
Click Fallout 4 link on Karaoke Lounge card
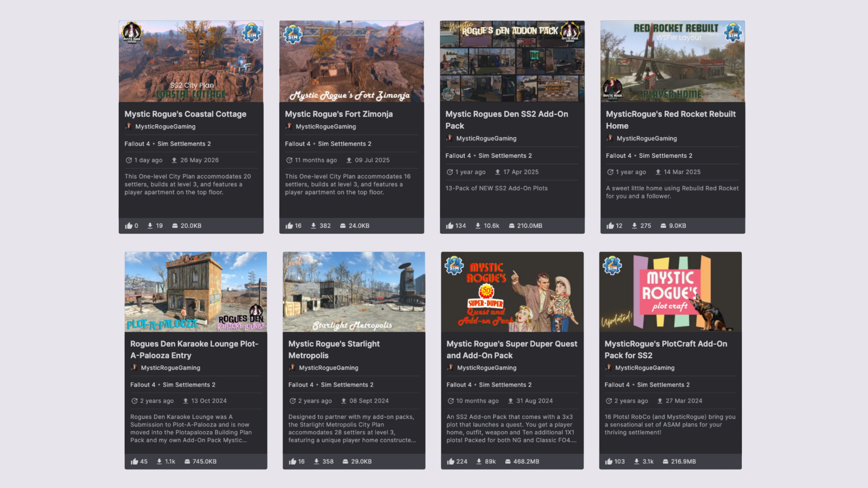(x=143, y=385)
